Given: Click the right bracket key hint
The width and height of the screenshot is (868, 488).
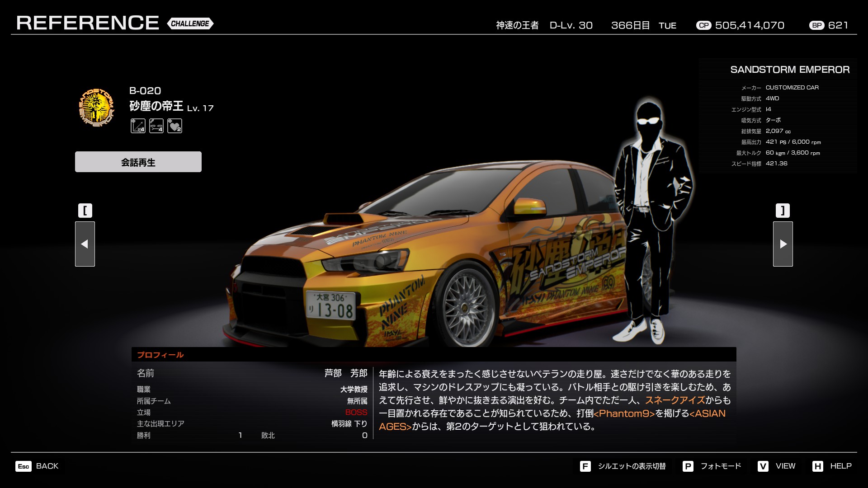Looking at the screenshot, I should pyautogui.click(x=783, y=211).
